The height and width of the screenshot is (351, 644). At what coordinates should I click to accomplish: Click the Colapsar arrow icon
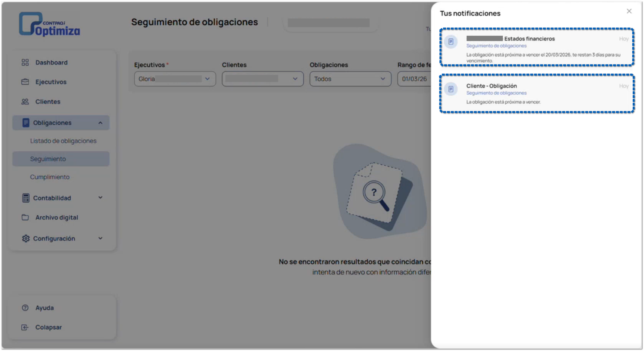pos(25,328)
